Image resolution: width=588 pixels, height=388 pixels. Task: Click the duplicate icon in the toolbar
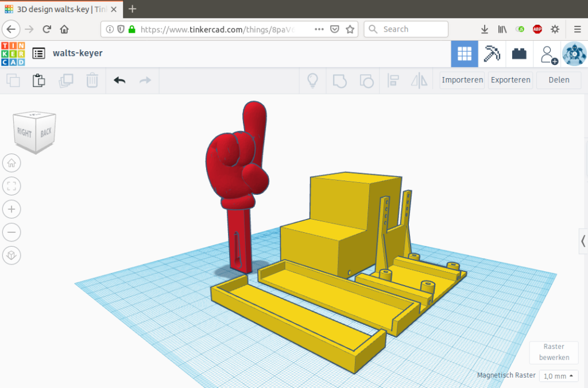65,80
